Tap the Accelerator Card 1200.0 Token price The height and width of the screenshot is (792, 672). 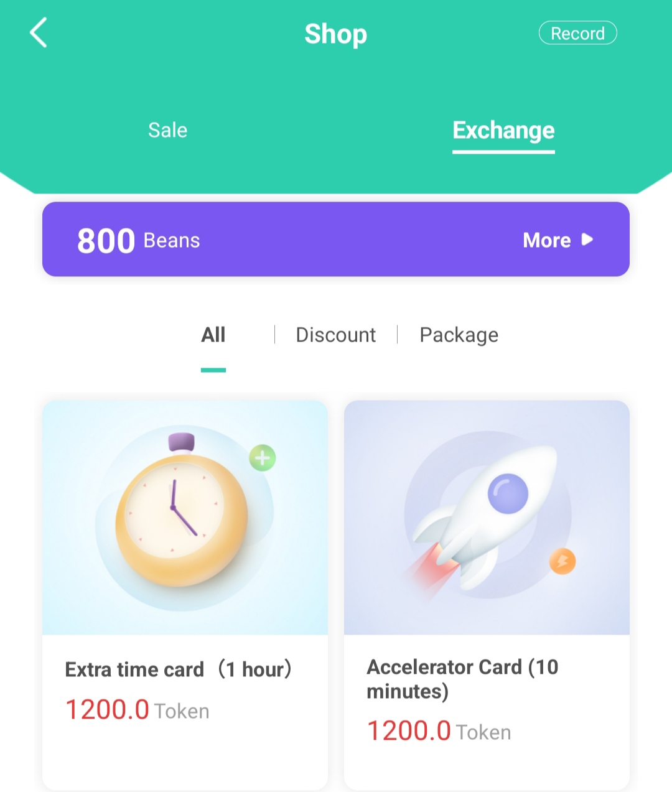click(439, 731)
